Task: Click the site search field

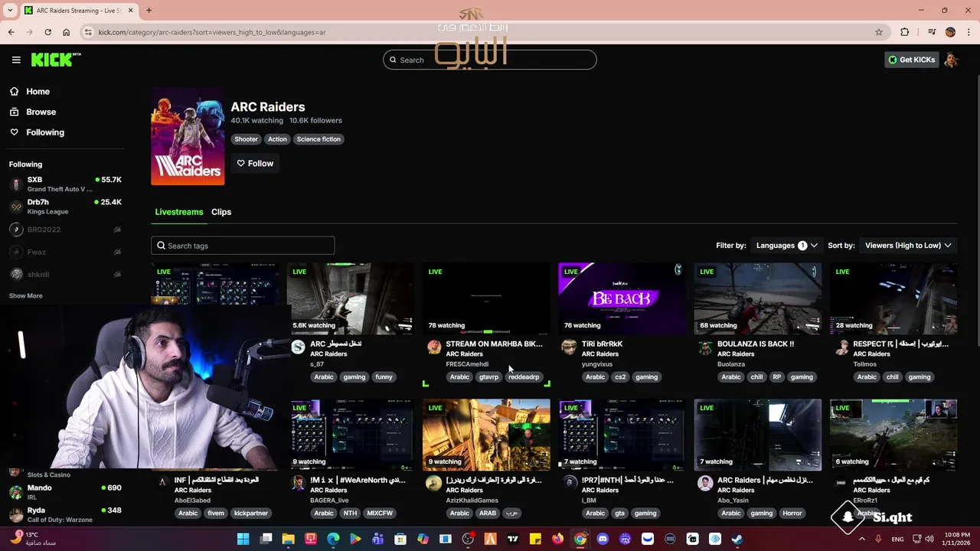Action: [490, 60]
